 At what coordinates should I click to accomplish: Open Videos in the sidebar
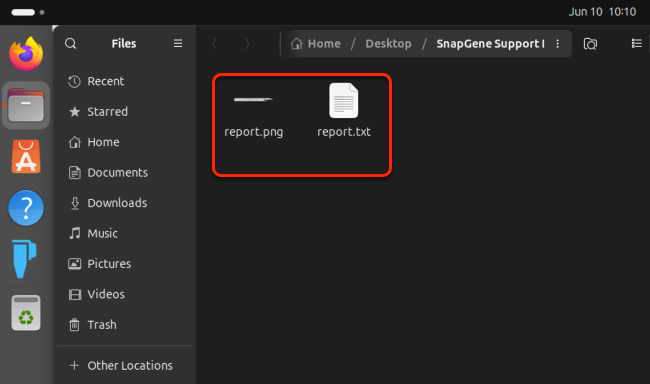coord(124,294)
